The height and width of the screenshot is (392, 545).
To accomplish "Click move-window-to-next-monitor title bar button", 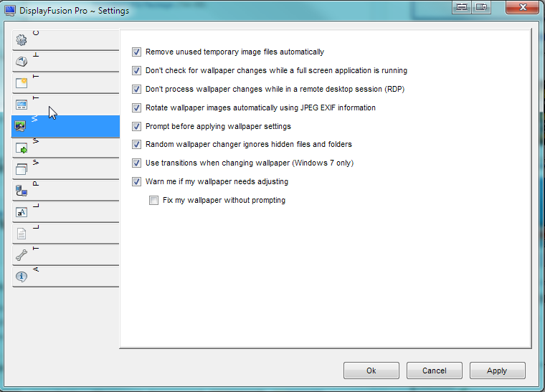I will (x=481, y=6).
